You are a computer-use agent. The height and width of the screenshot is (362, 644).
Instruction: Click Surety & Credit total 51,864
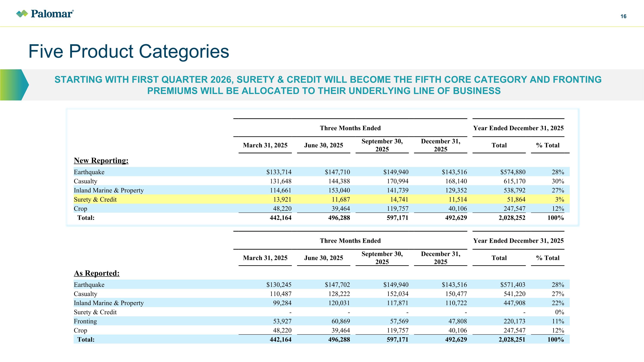(514, 199)
